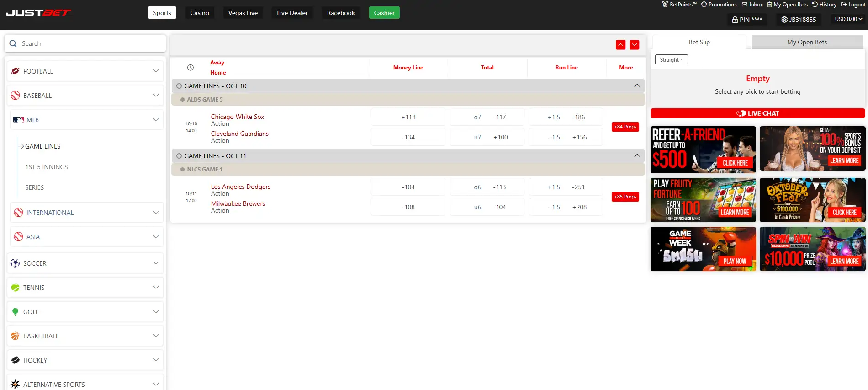Click the hockey puck icon

pyautogui.click(x=15, y=360)
